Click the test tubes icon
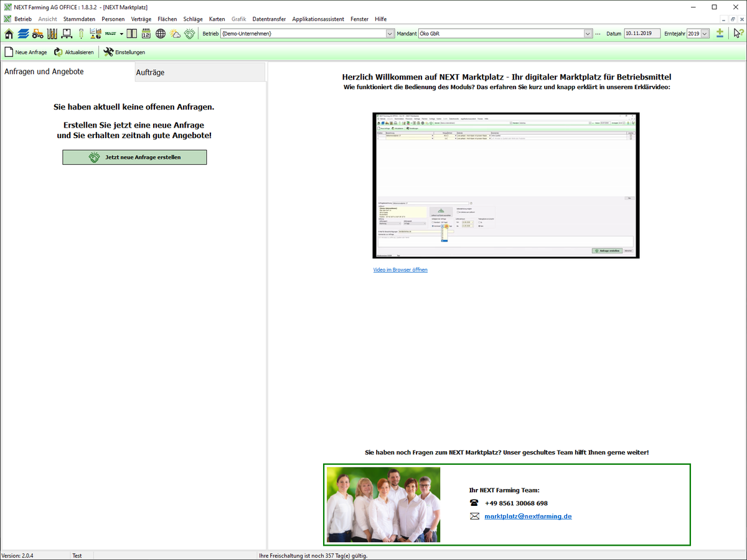This screenshot has height=560, width=747. coord(52,34)
